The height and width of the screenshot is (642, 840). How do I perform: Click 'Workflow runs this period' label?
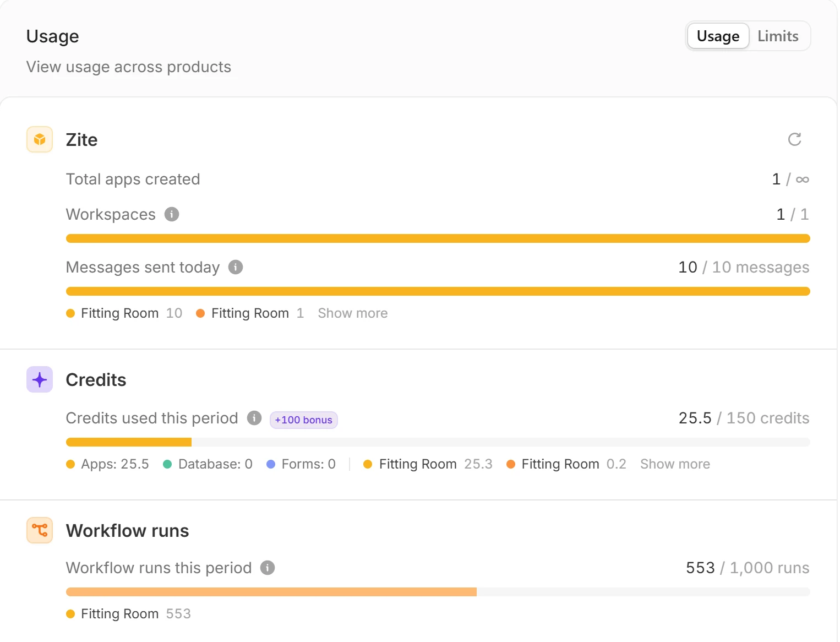click(x=159, y=568)
